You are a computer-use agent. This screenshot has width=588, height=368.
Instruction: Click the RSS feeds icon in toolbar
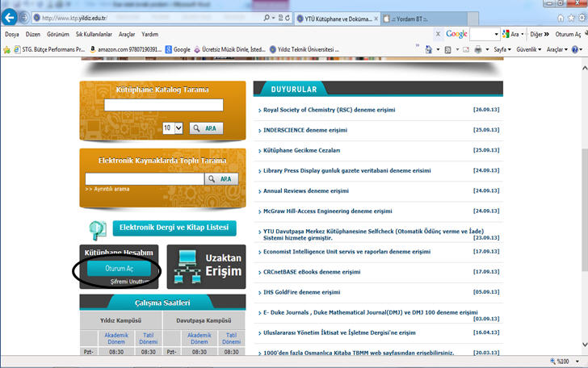point(447,49)
